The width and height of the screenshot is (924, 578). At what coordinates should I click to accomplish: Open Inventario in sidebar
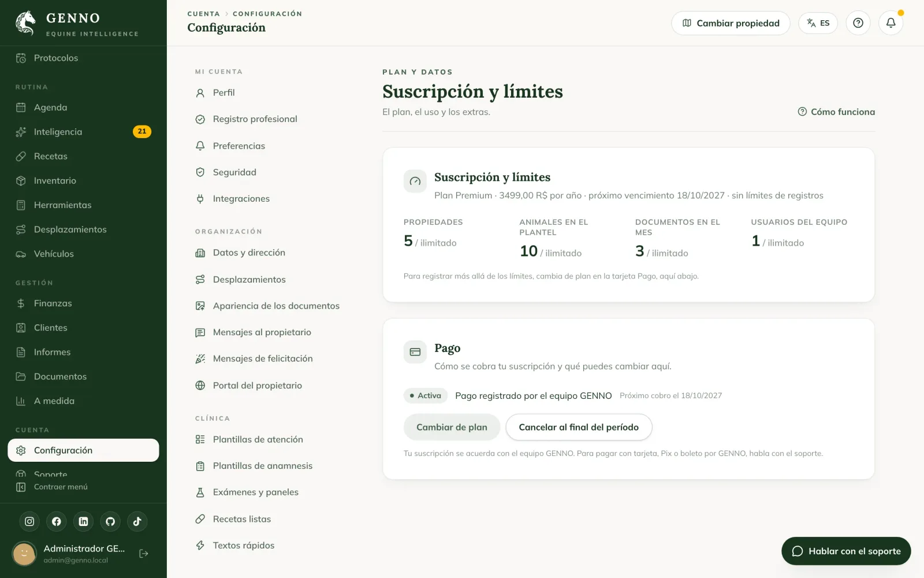(83, 180)
